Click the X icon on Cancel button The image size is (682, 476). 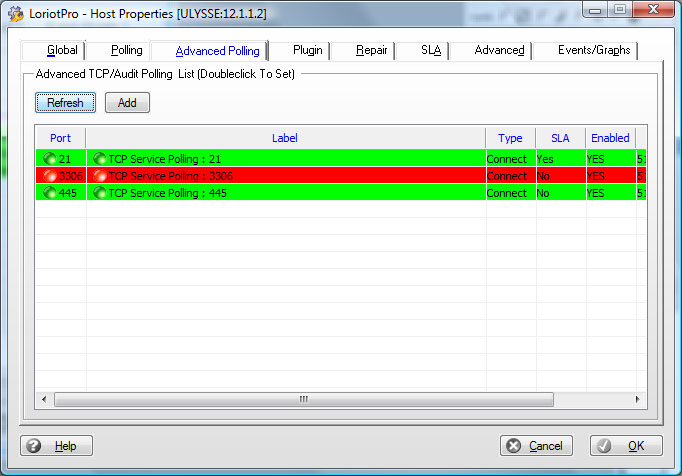[514, 446]
